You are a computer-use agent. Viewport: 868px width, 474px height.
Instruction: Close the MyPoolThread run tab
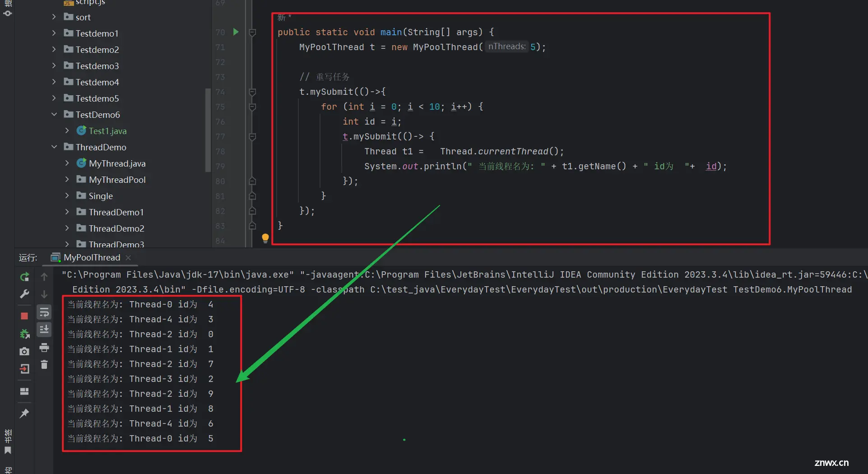click(x=128, y=257)
